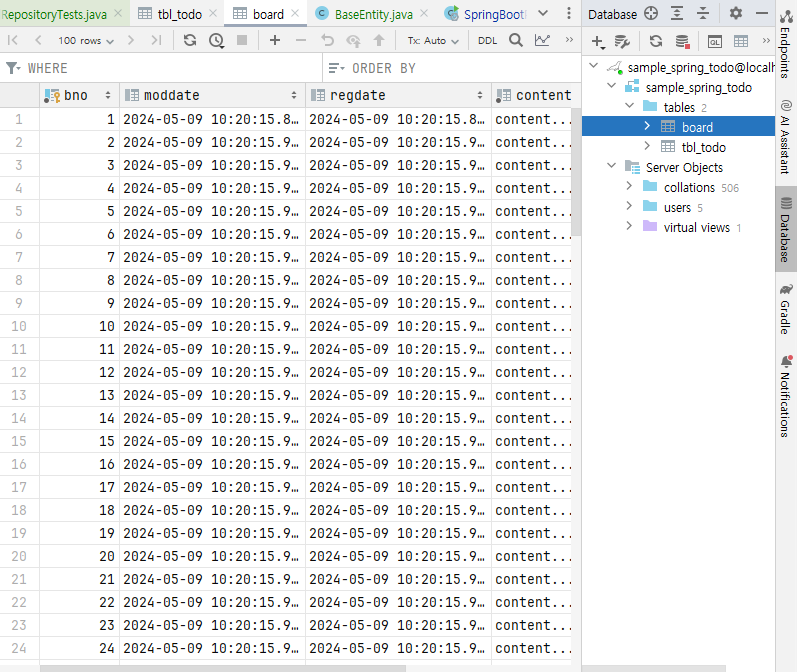Open the Tx: Auto transaction mode dropdown
Image resolution: width=797 pixels, height=672 pixels.
point(433,41)
